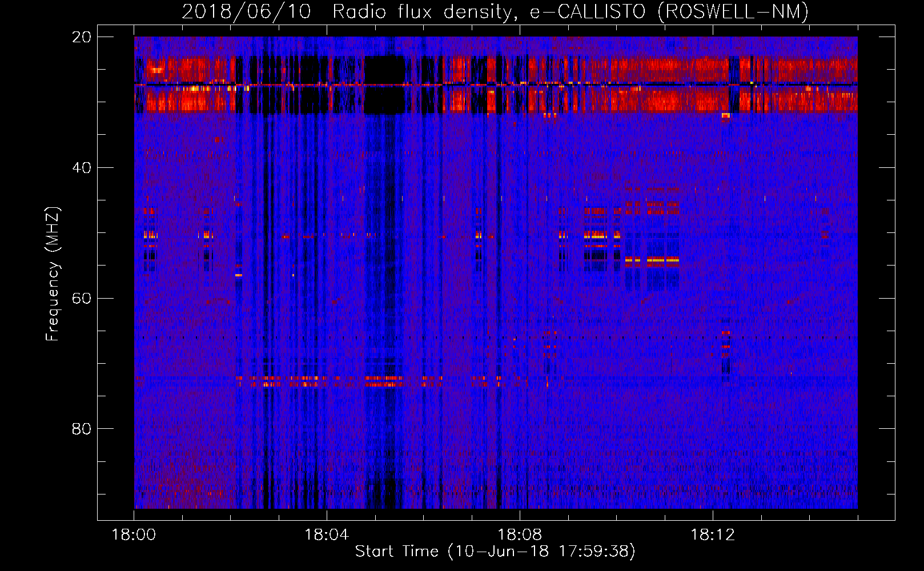Click the 40 frequency tick label

pyautogui.click(x=81, y=168)
